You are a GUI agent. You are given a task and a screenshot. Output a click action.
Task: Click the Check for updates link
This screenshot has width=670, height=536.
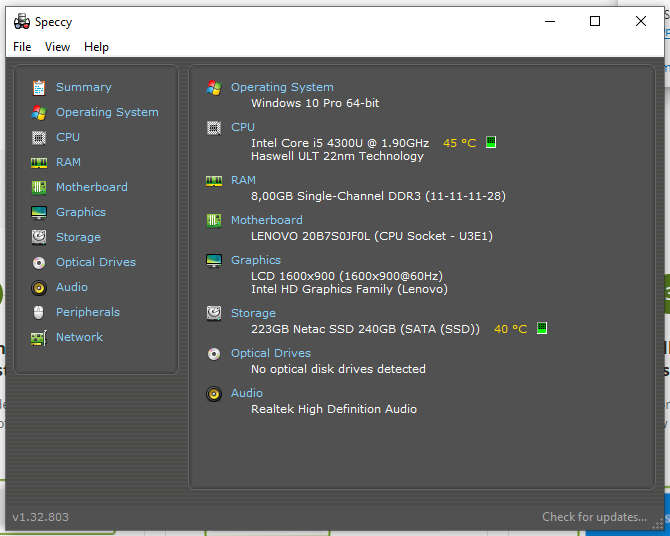[594, 517]
